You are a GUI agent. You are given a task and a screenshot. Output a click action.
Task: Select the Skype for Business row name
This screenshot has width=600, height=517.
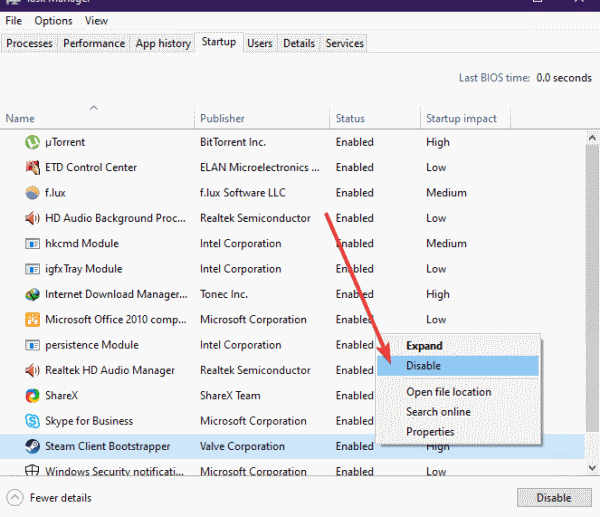point(89,421)
